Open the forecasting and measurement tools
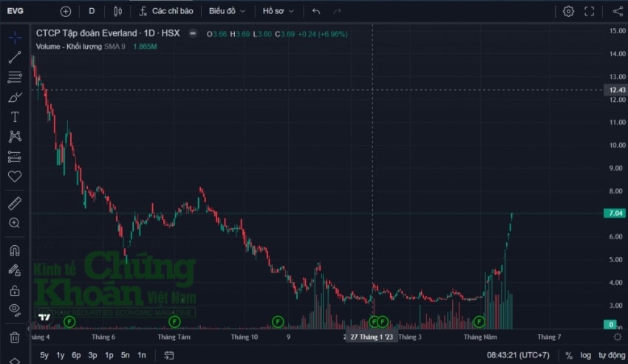This screenshot has height=364, width=628. tap(15, 157)
